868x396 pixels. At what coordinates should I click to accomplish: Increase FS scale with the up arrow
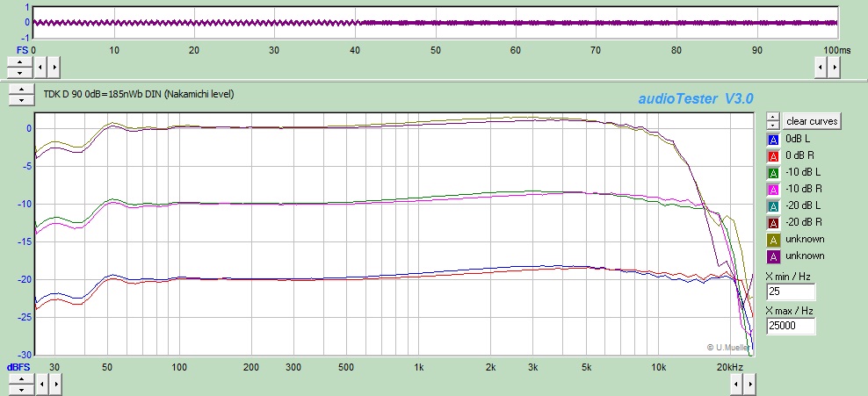[x=18, y=61]
